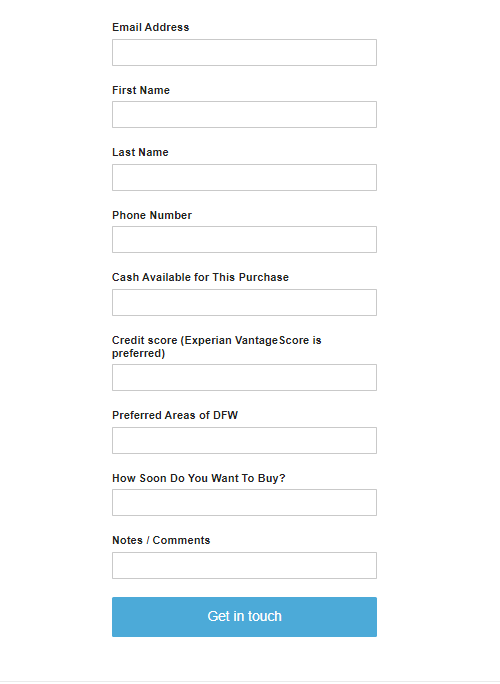The image size is (500, 684).
Task: Submit the form with Get in touch
Action: click(244, 617)
